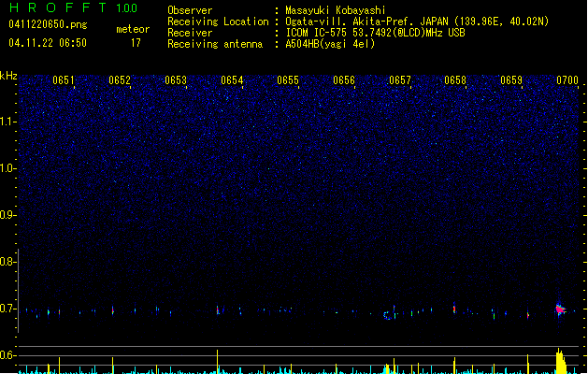The width and height of the screenshot is (588, 374).
Task: Click the 0658 time marker
Action: [x=455, y=80]
